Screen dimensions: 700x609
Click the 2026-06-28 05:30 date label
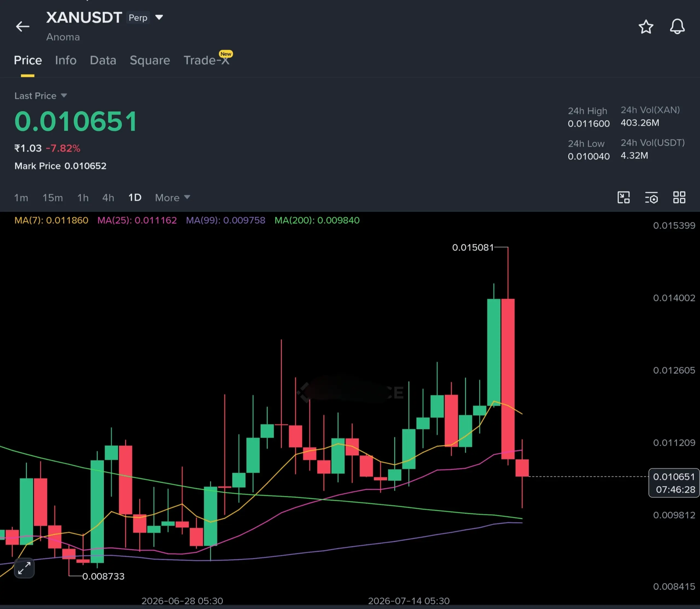pos(182,601)
